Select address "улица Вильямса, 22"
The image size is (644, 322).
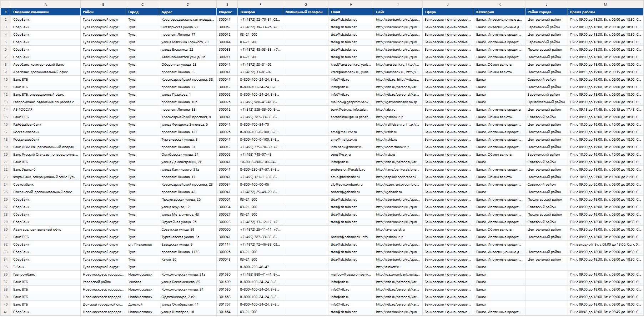pyautogui.click(x=188, y=50)
